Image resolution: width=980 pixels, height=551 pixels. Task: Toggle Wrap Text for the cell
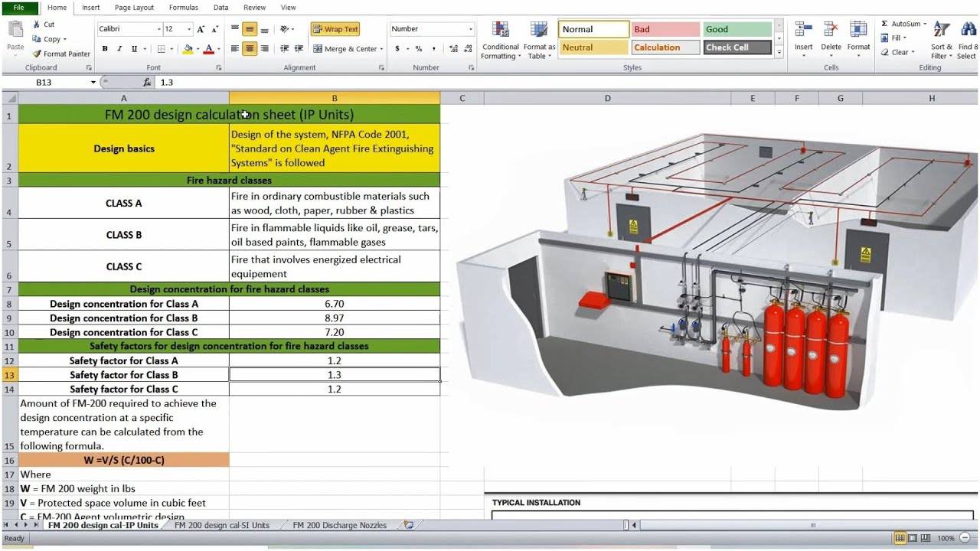[335, 29]
